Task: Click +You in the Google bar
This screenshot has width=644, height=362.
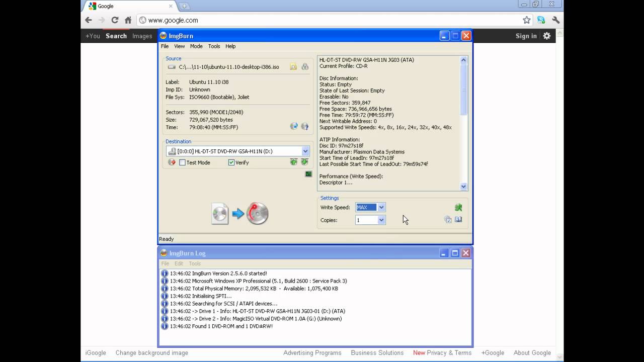Action: 93,36
